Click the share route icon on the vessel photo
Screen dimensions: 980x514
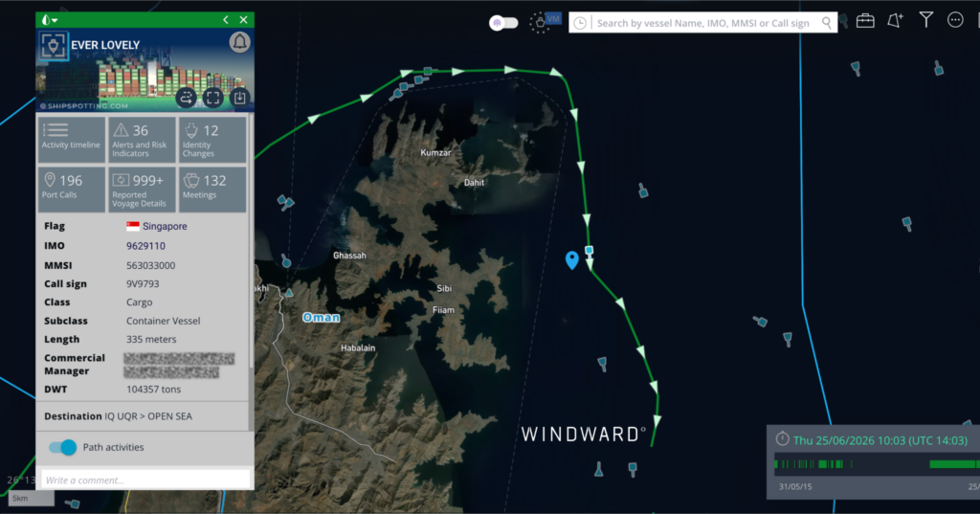(187, 98)
